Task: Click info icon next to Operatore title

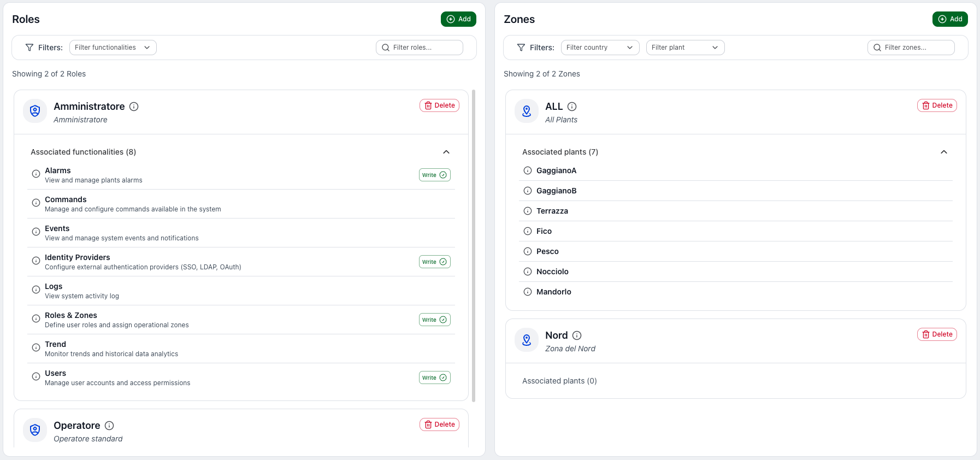Action: 109,426
